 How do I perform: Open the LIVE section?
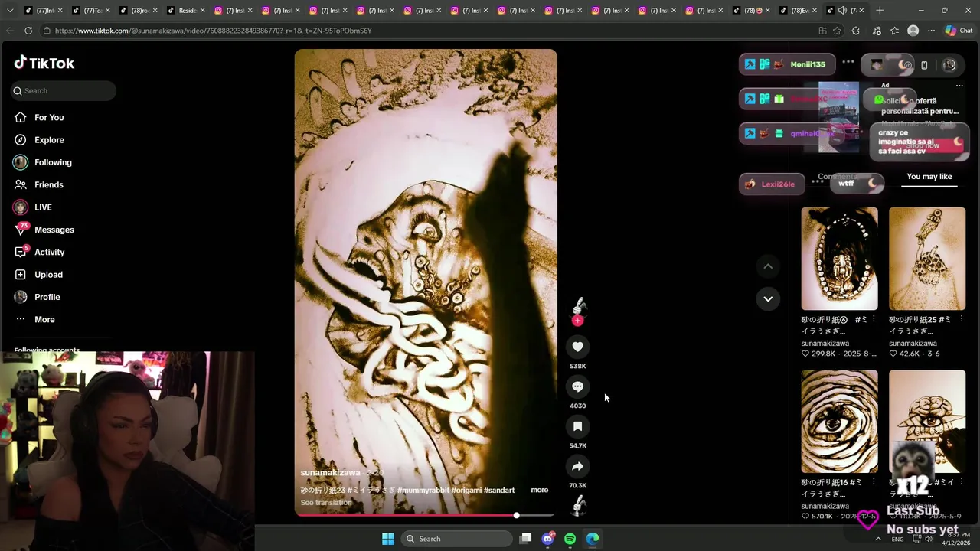tap(43, 207)
